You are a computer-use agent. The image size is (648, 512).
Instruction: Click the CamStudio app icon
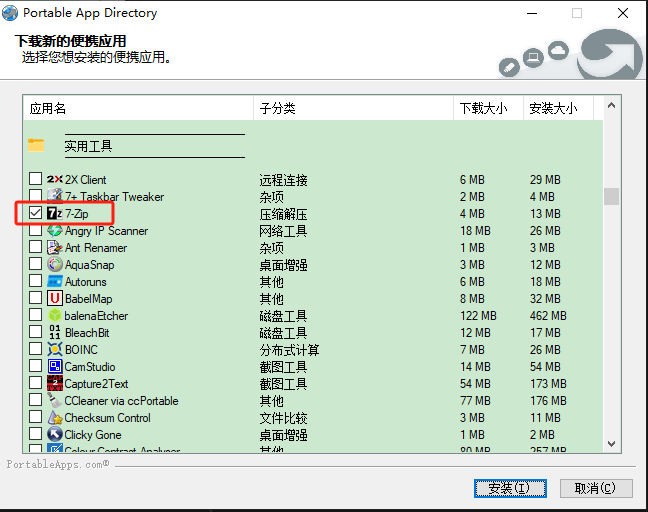55,366
